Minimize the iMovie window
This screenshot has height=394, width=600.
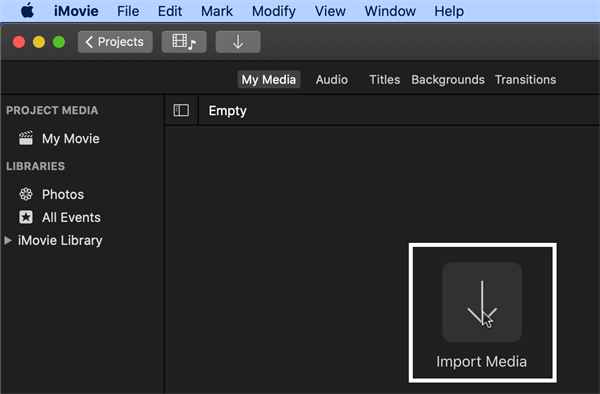click(39, 42)
